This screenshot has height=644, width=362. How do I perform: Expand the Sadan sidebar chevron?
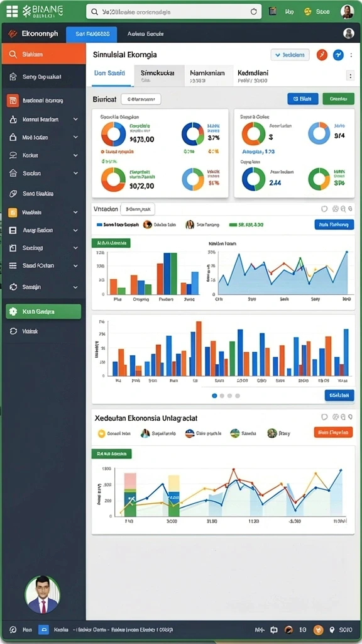coord(75,174)
